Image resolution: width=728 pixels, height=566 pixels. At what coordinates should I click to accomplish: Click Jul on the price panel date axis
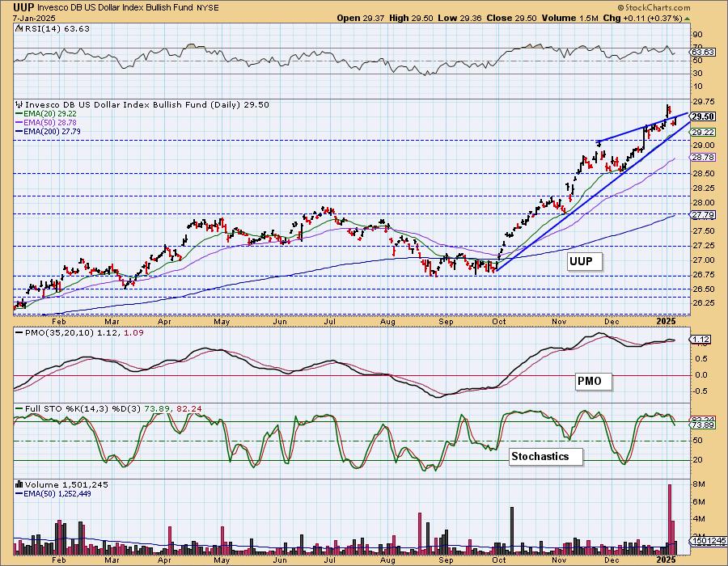[329, 321]
